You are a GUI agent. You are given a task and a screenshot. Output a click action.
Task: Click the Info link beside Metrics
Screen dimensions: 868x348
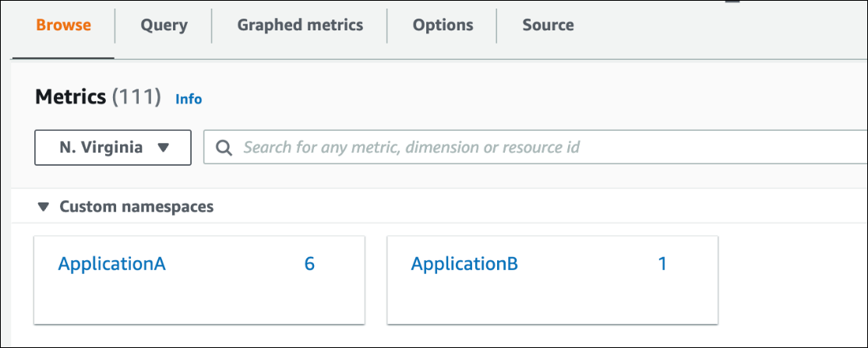pos(189,99)
